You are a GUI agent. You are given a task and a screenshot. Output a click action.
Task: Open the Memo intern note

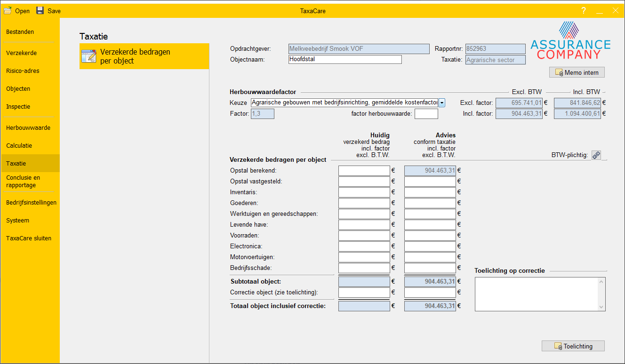[577, 72]
